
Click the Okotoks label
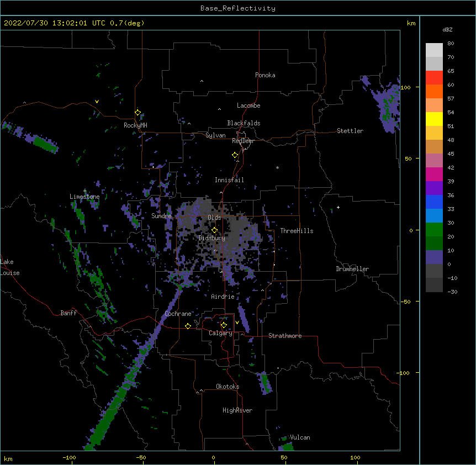[x=228, y=387]
